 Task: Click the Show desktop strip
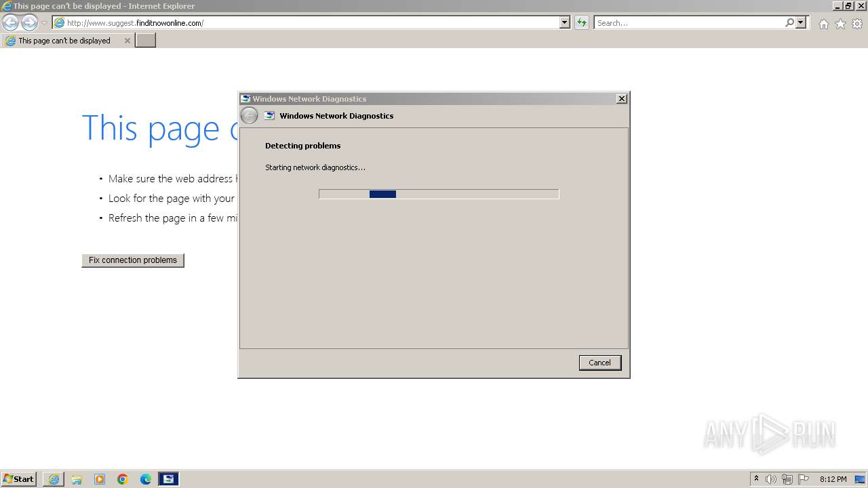(861, 479)
